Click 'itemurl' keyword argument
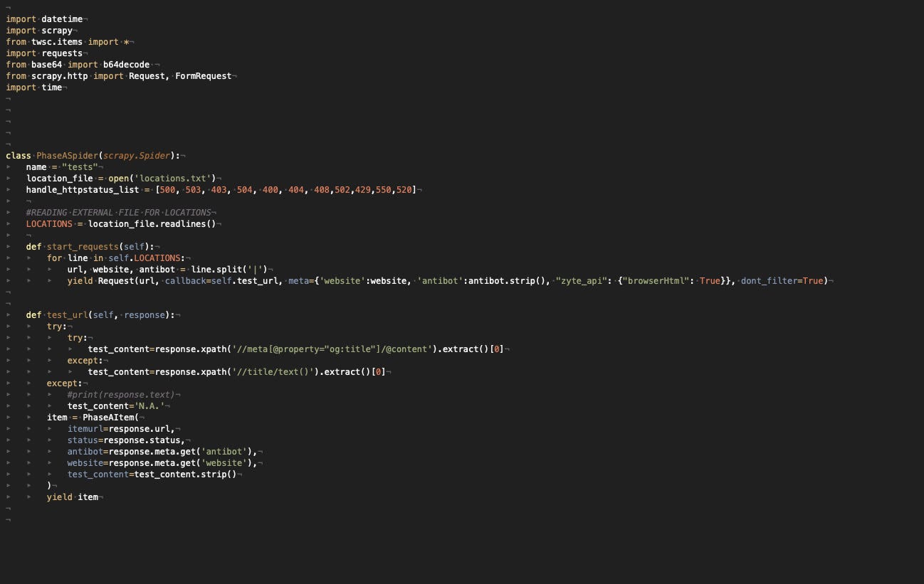Viewport: 924px width, 584px height. pos(85,429)
